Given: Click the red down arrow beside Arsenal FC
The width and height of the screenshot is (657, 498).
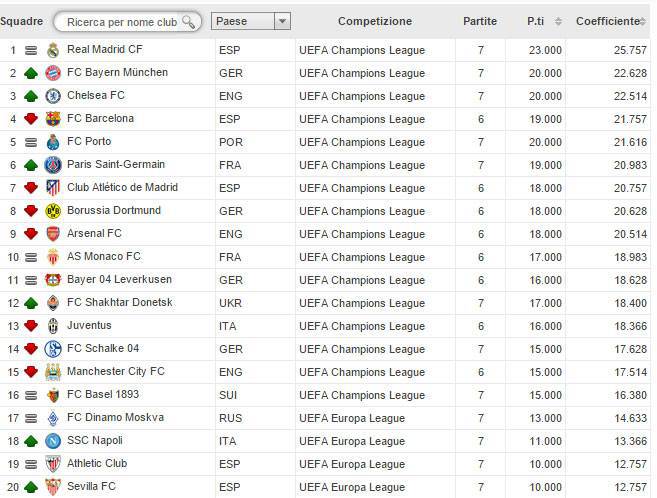Looking at the screenshot, I should click(x=31, y=234).
